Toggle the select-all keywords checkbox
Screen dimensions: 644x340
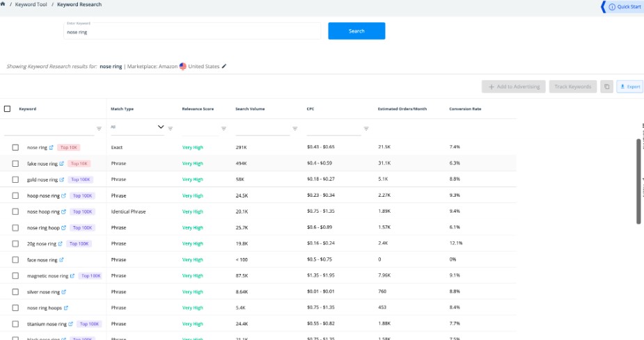[8, 108]
